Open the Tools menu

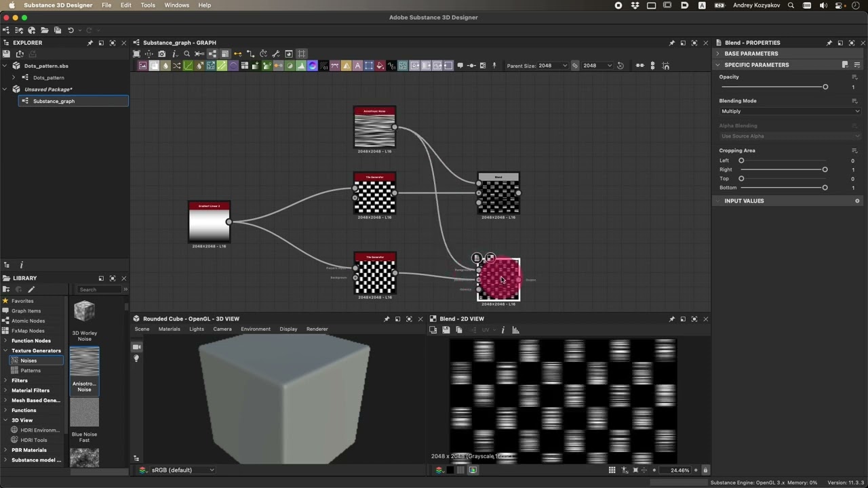(x=148, y=5)
